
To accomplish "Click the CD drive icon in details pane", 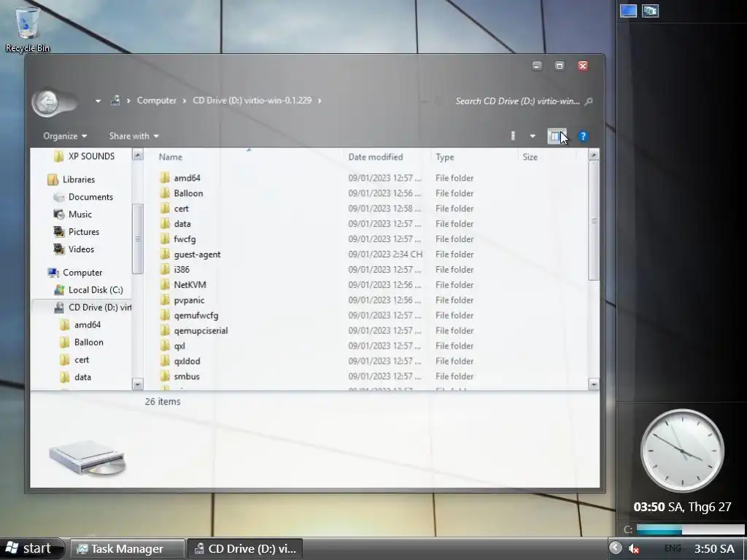I will coord(88,457).
